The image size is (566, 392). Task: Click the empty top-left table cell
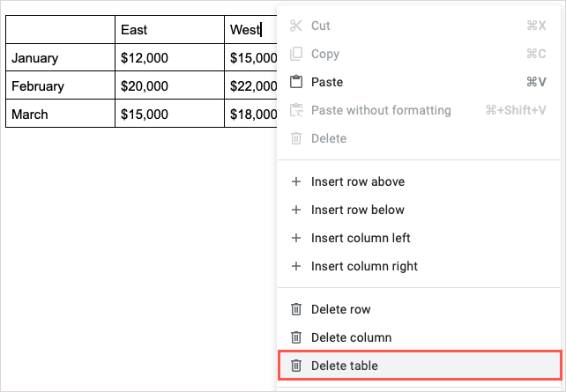(60, 30)
